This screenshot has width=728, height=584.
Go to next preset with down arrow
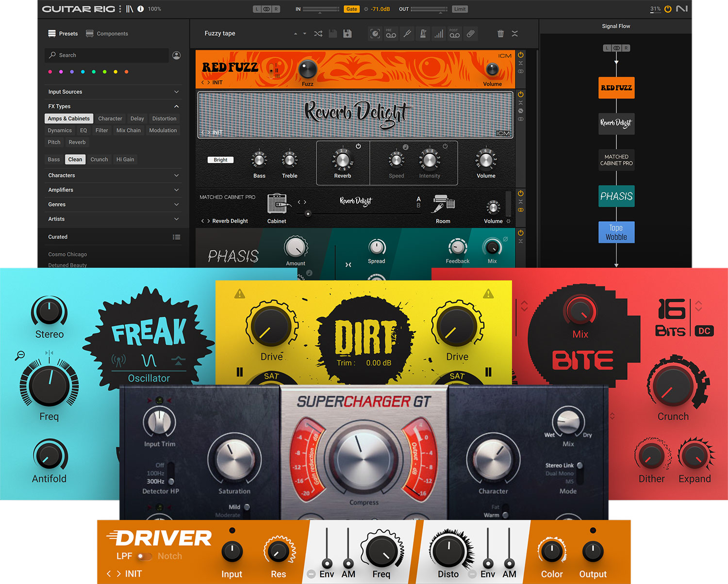click(x=305, y=33)
